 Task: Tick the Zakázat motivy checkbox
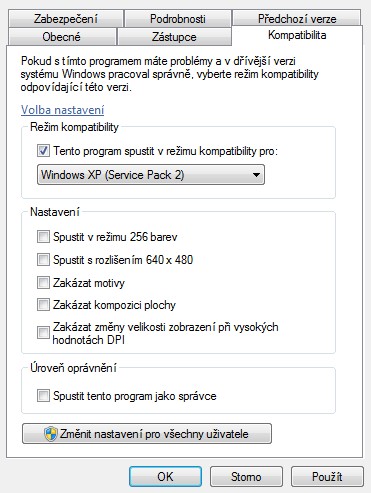pyautogui.click(x=43, y=283)
